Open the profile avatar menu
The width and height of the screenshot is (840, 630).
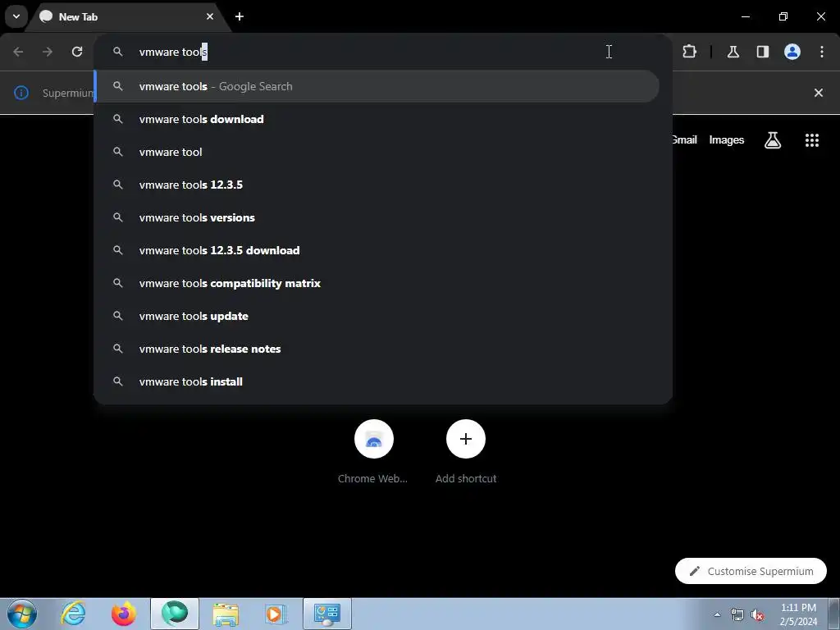pos(792,52)
